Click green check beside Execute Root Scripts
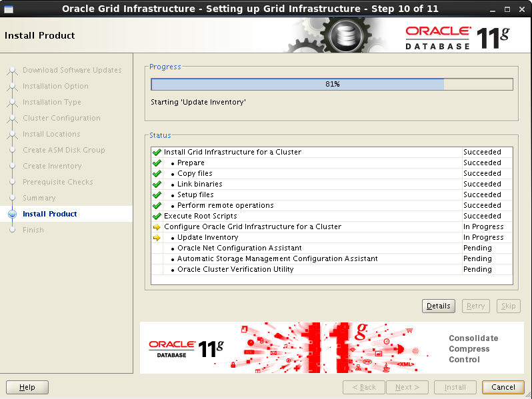This screenshot has width=532, height=399. click(157, 216)
